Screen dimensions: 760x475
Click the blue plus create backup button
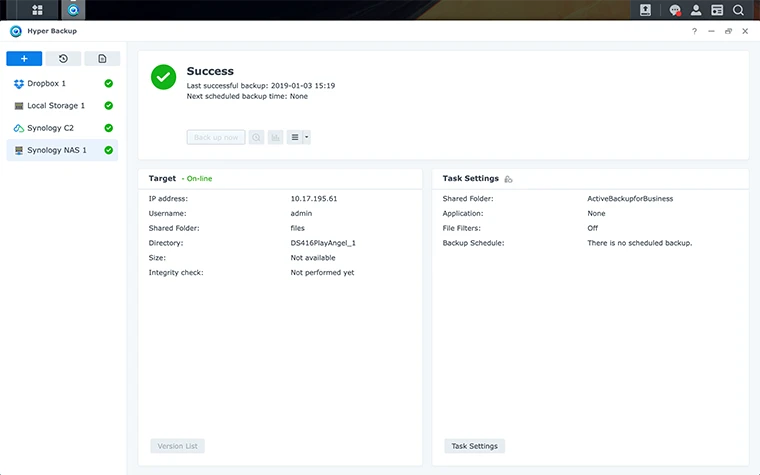[x=24, y=59]
